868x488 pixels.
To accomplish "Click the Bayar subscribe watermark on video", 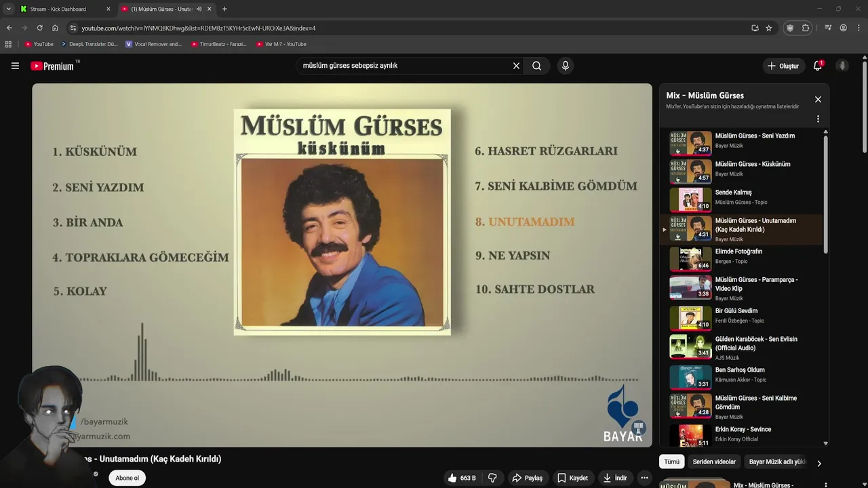I will coord(638,428).
